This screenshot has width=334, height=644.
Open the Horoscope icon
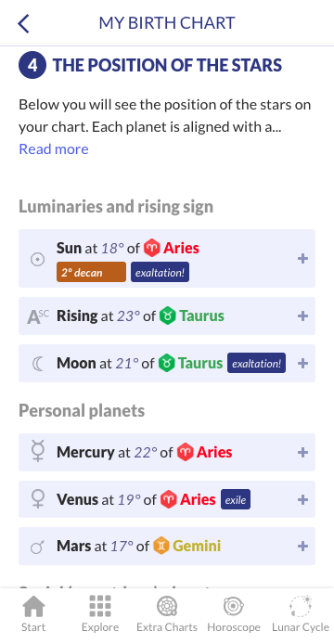point(234,607)
